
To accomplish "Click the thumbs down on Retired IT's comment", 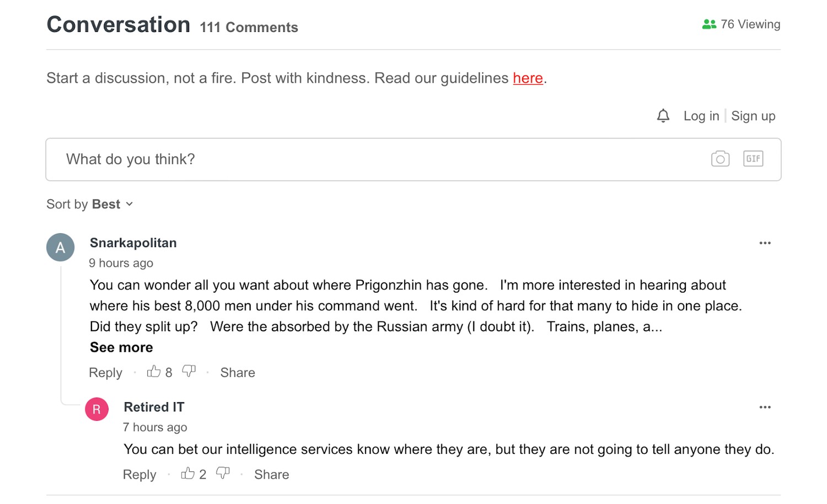I will coord(223,473).
